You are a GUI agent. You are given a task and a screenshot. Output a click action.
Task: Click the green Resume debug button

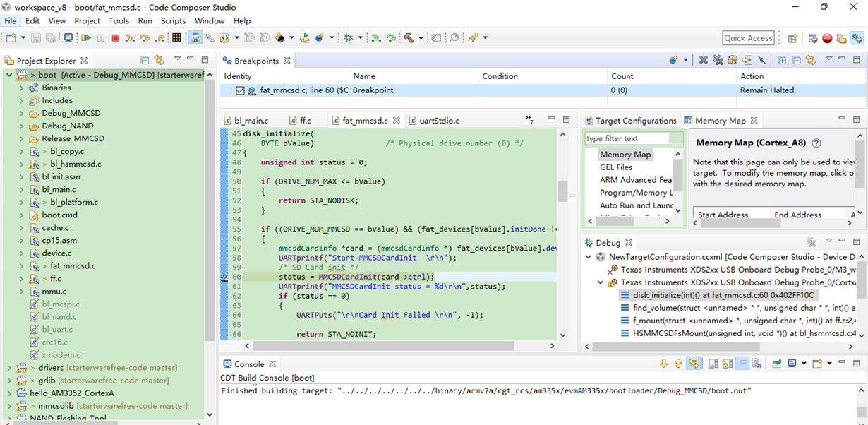(86, 38)
